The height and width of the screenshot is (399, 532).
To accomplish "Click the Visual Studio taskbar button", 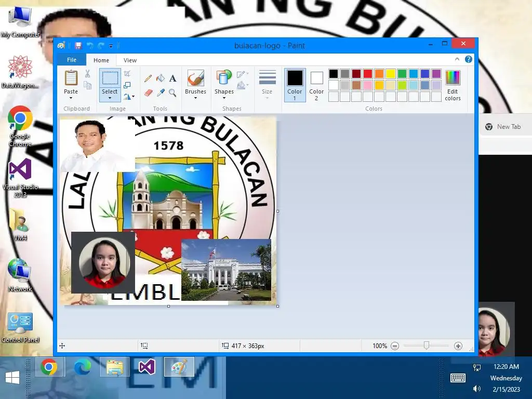I will (147, 367).
